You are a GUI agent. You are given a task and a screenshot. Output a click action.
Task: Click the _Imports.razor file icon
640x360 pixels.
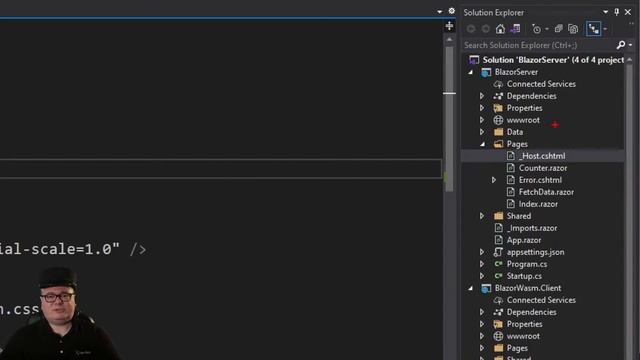click(x=498, y=228)
